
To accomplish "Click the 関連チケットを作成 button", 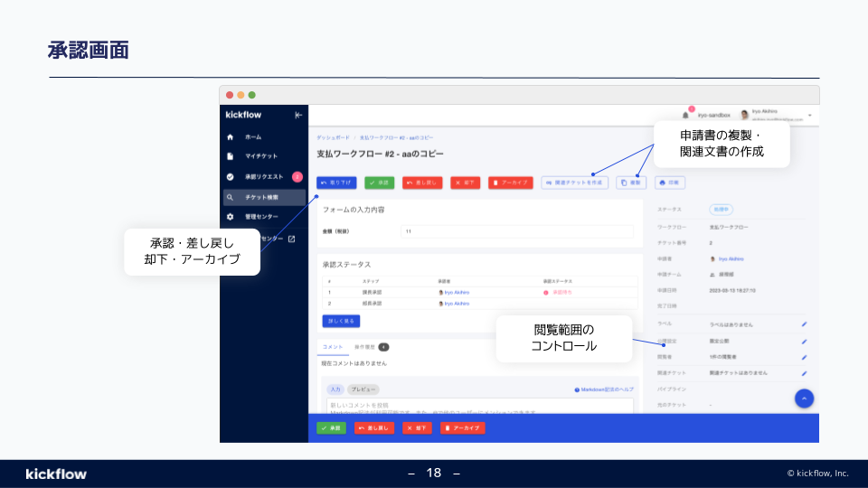I will point(575,183).
